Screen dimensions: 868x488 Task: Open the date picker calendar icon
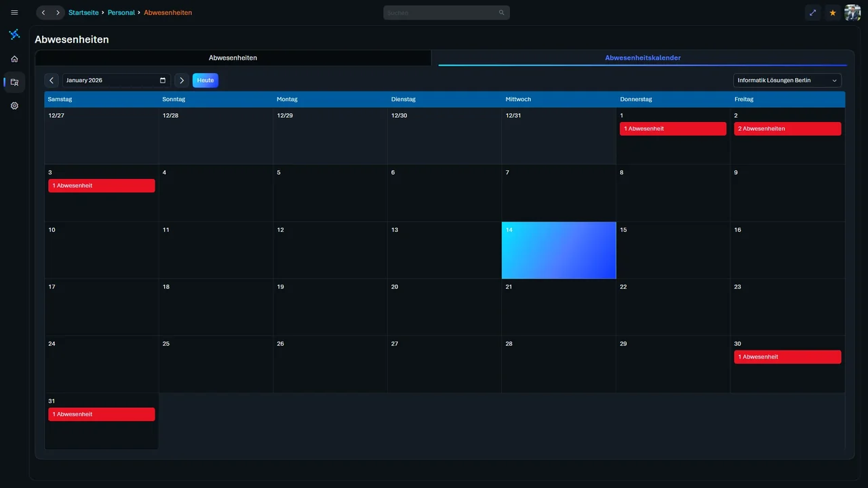pos(163,81)
